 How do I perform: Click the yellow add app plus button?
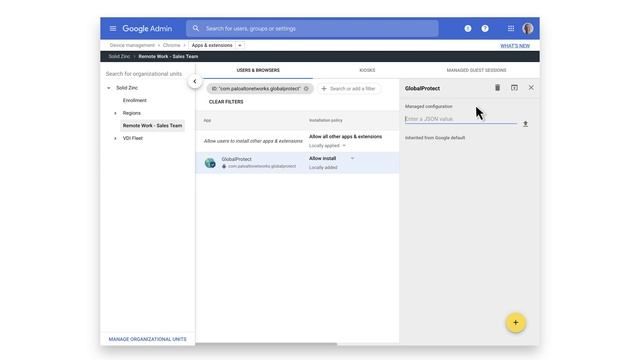[x=516, y=323]
